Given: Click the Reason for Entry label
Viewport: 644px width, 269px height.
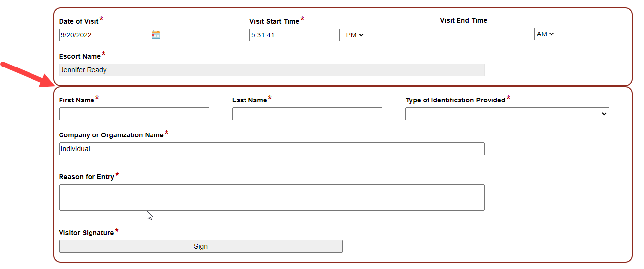Looking at the screenshot, I should coord(86,177).
